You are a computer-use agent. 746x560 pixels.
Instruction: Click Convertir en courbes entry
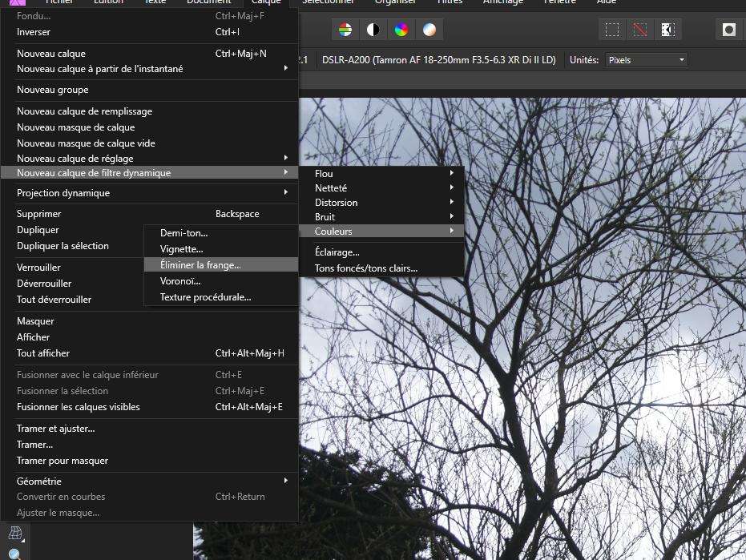[150, 497]
